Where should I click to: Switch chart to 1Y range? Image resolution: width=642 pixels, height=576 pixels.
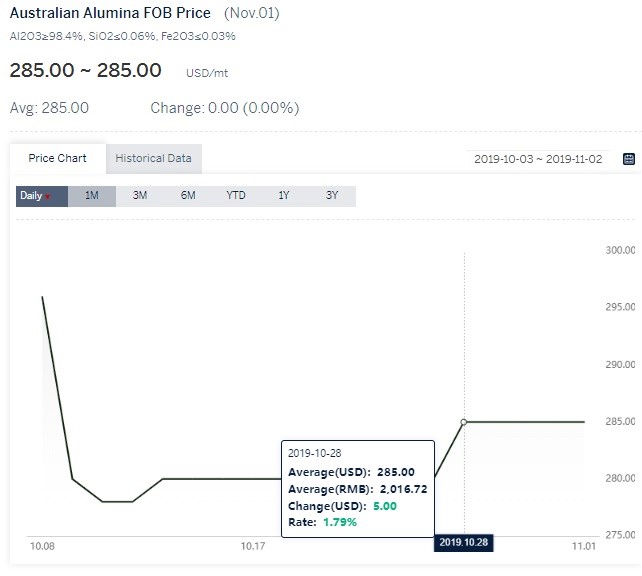pos(284,196)
